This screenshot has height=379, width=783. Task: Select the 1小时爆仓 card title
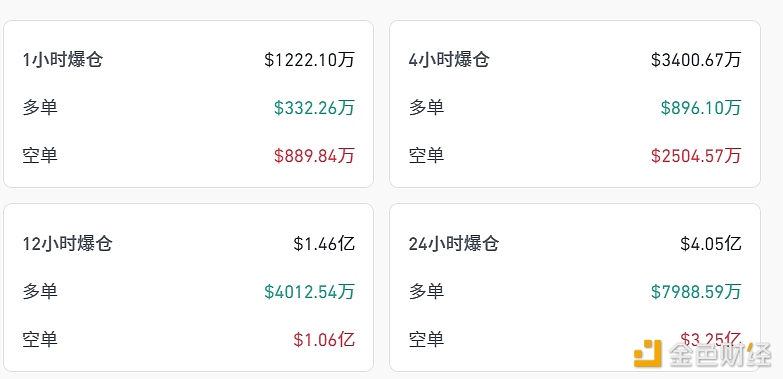[x=63, y=60]
